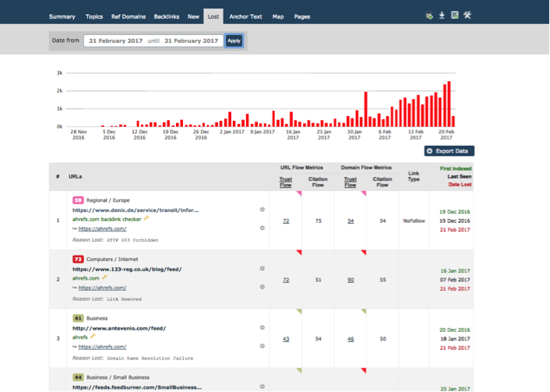Open gear options beside 123-reg.co.uk source URL
The height and width of the screenshot is (392, 550).
click(x=262, y=269)
